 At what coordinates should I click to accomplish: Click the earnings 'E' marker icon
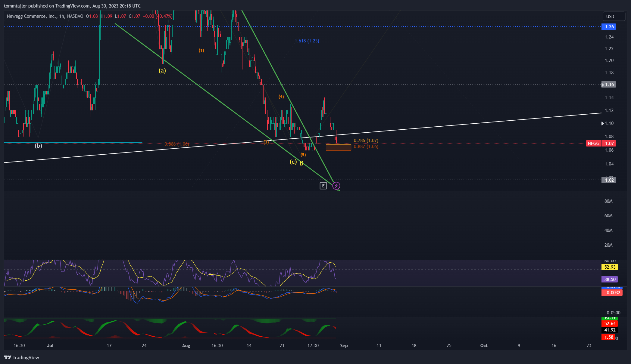[x=323, y=186]
